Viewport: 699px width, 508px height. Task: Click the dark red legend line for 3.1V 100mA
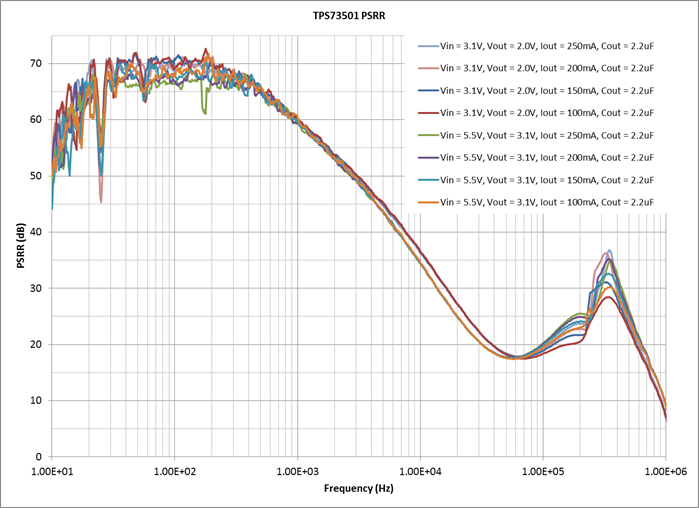tap(428, 113)
